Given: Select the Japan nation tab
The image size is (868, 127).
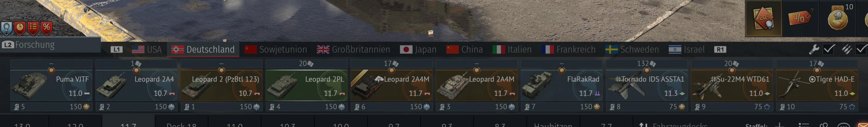Looking at the screenshot, I should [x=418, y=49].
